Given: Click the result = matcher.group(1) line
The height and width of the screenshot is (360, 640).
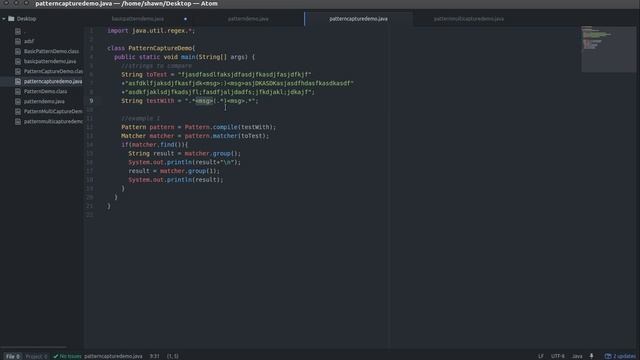Looking at the screenshot, I should coord(174,171).
